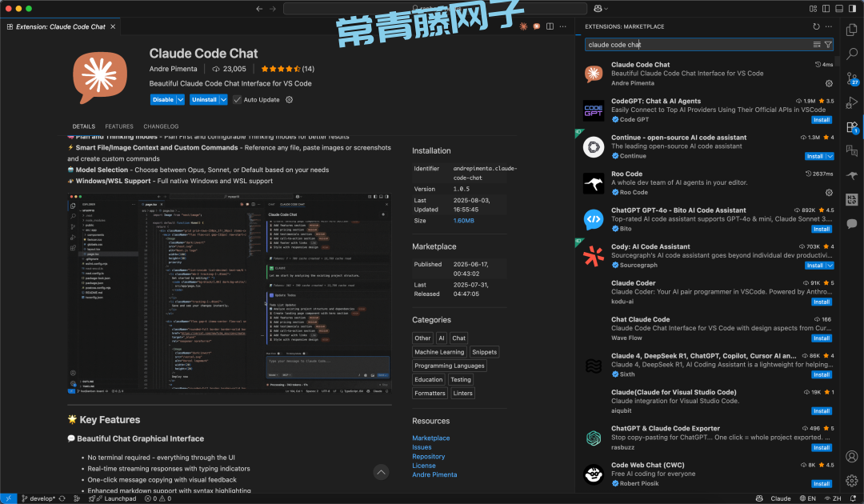Click the Machine Learning category tag
This screenshot has height=504, width=864.
coord(439,352)
